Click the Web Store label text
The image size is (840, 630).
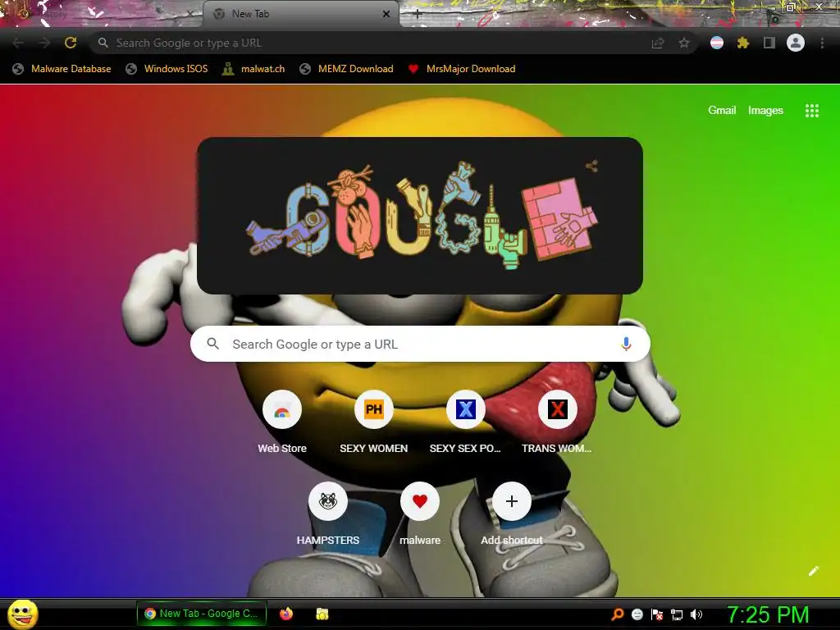tap(282, 449)
